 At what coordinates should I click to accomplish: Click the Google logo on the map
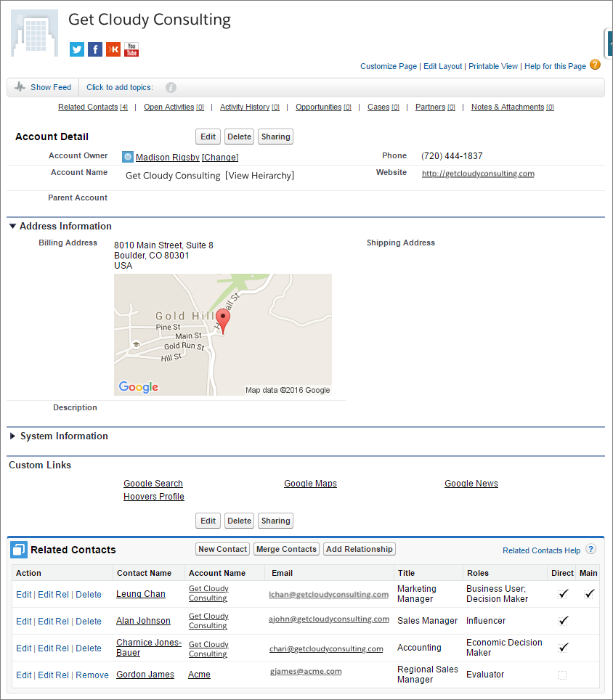(139, 386)
